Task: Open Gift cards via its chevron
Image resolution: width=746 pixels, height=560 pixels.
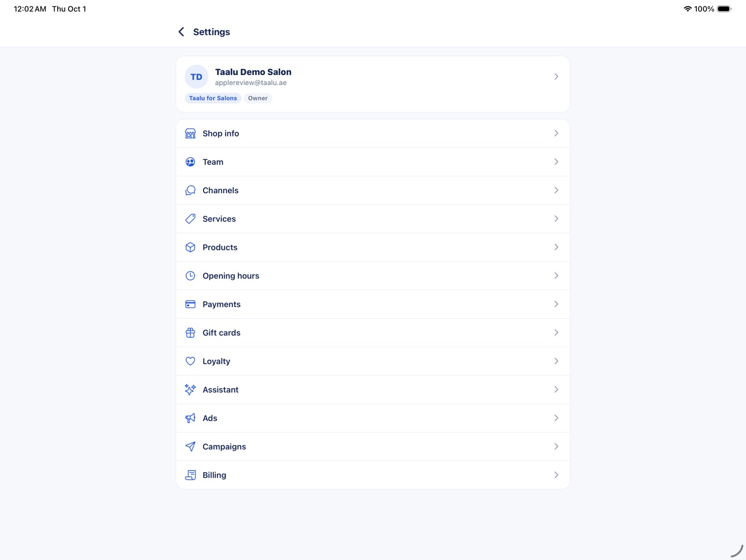Action: 556,333
